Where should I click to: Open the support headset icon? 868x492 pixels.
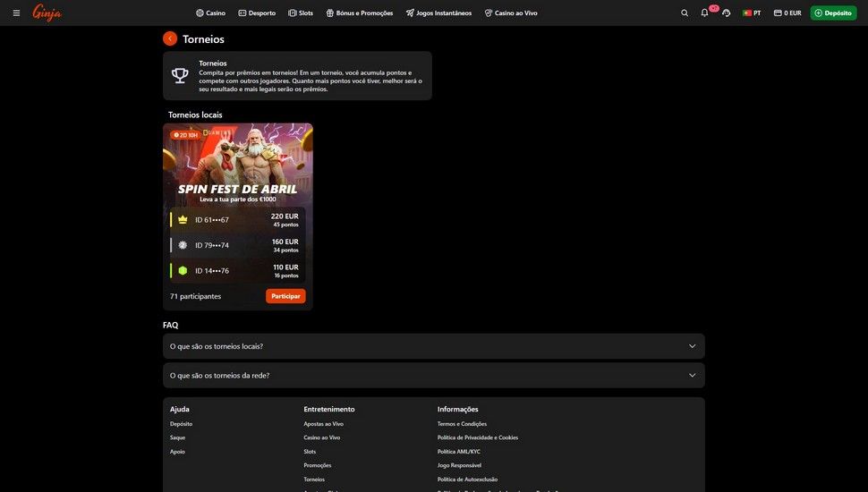[726, 13]
